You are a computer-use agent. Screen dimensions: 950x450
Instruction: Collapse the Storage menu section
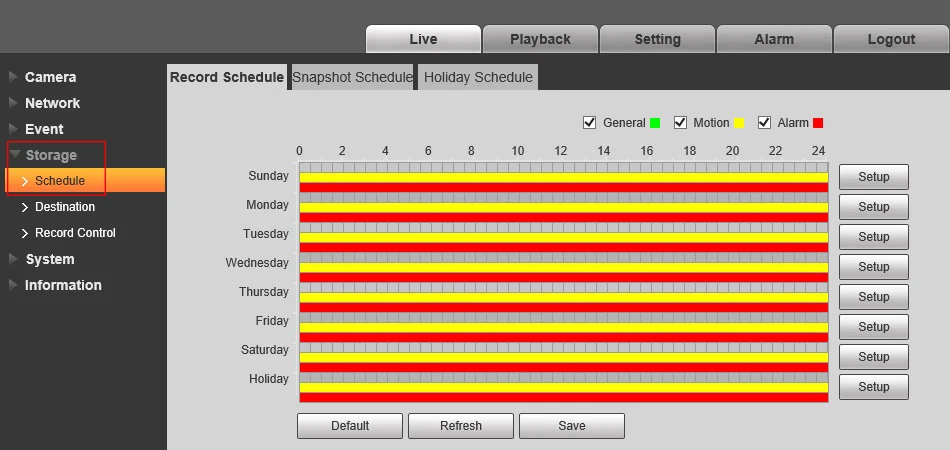coord(51,156)
